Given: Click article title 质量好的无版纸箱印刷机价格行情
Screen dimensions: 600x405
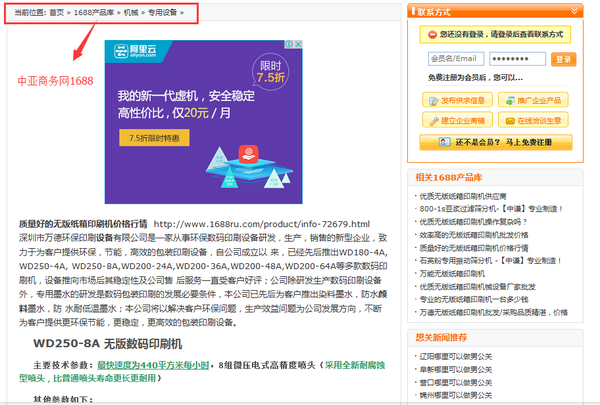Looking at the screenshot, I should click(83, 224).
